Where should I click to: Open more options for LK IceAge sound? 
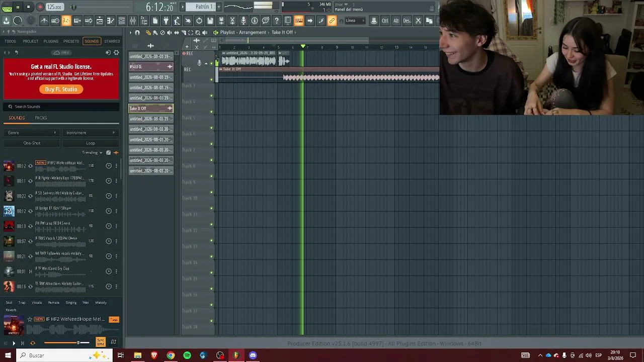[x=116, y=211]
